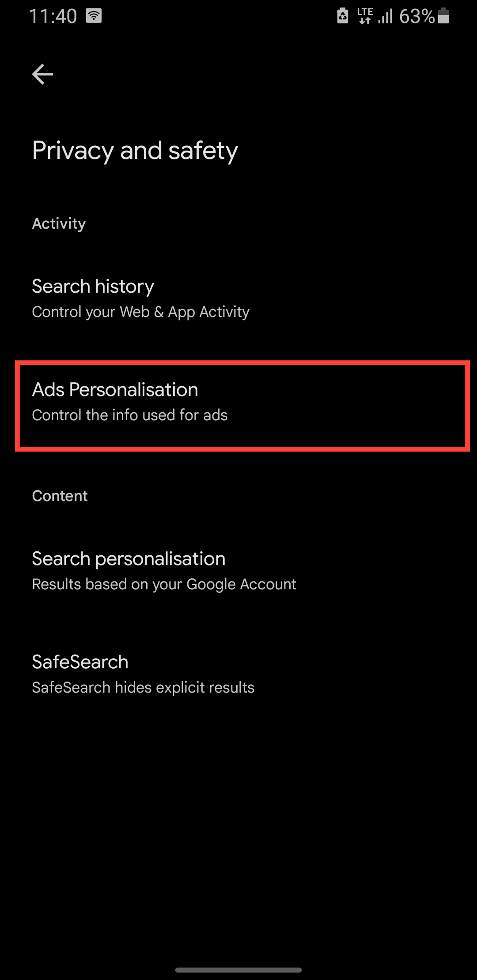Open Ads Personalisation
Image resolution: width=477 pixels, height=980 pixels.
115,390
